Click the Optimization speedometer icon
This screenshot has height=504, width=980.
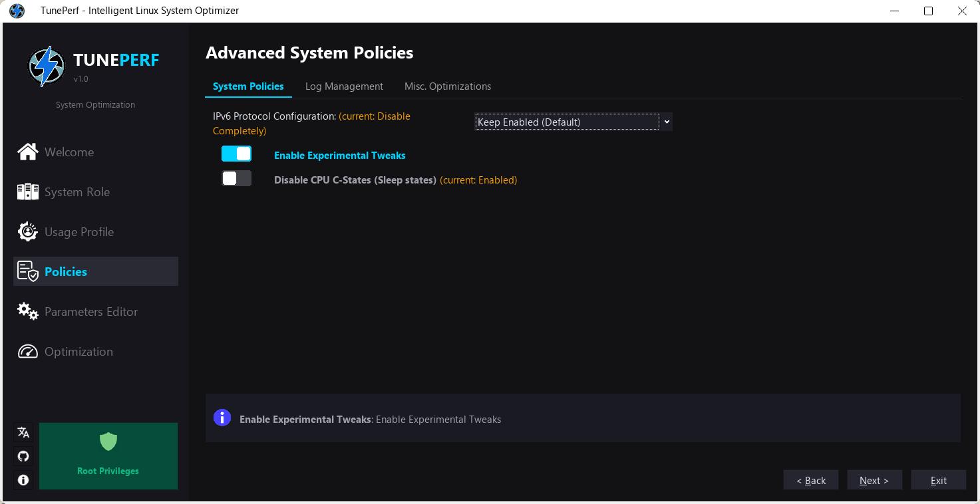pos(28,351)
